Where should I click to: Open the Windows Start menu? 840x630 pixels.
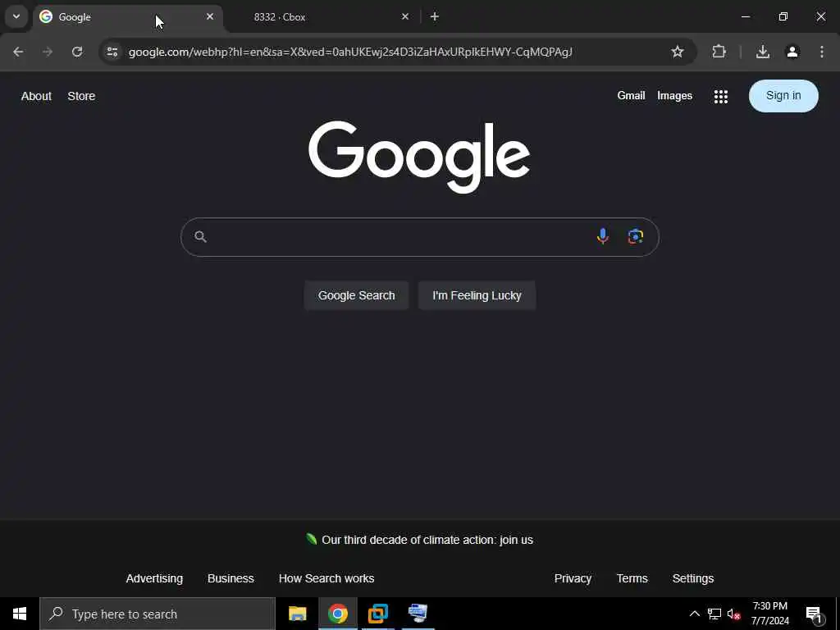click(20, 614)
